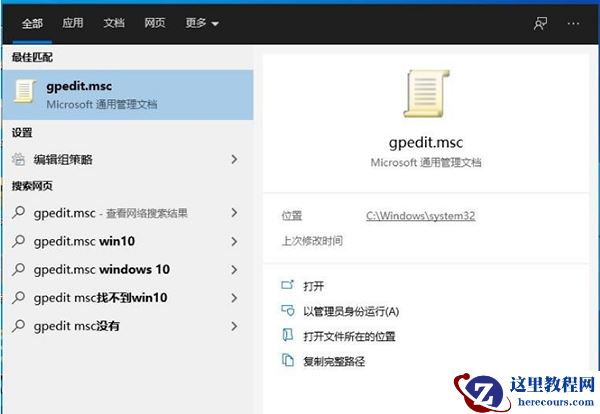Click search icon beside gpedit.msc win10
Screen dimensions: 600x414
click(x=18, y=241)
